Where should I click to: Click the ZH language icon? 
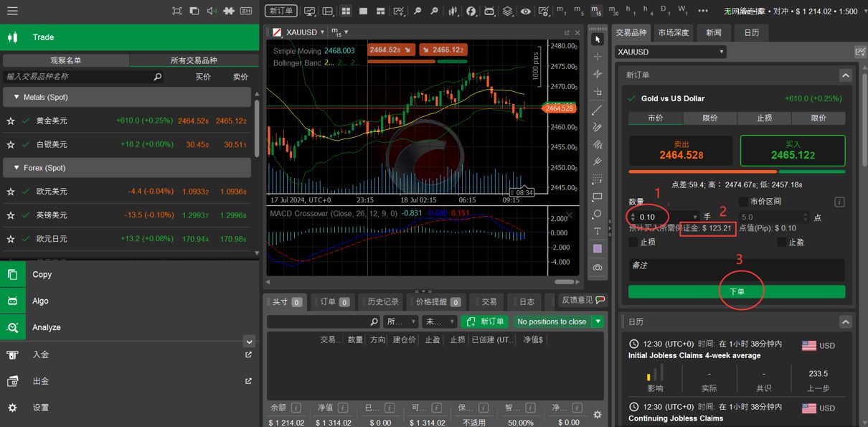pyautogui.click(x=246, y=11)
